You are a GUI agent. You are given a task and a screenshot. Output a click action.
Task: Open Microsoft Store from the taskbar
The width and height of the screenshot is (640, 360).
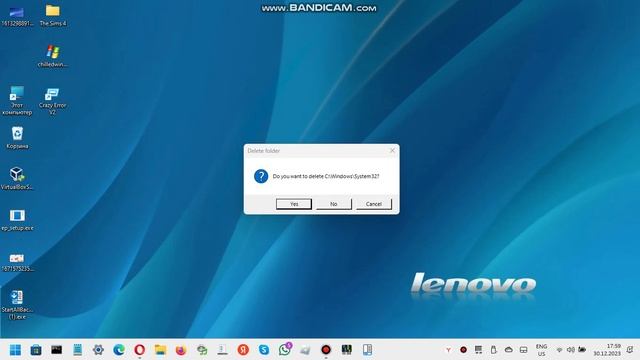pyautogui.click(x=36, y=350)
